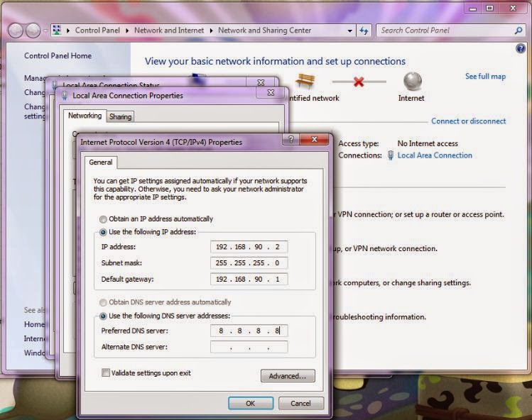
Task: Click Network and Internet in the breadcrumb
Action: [169, 31]
